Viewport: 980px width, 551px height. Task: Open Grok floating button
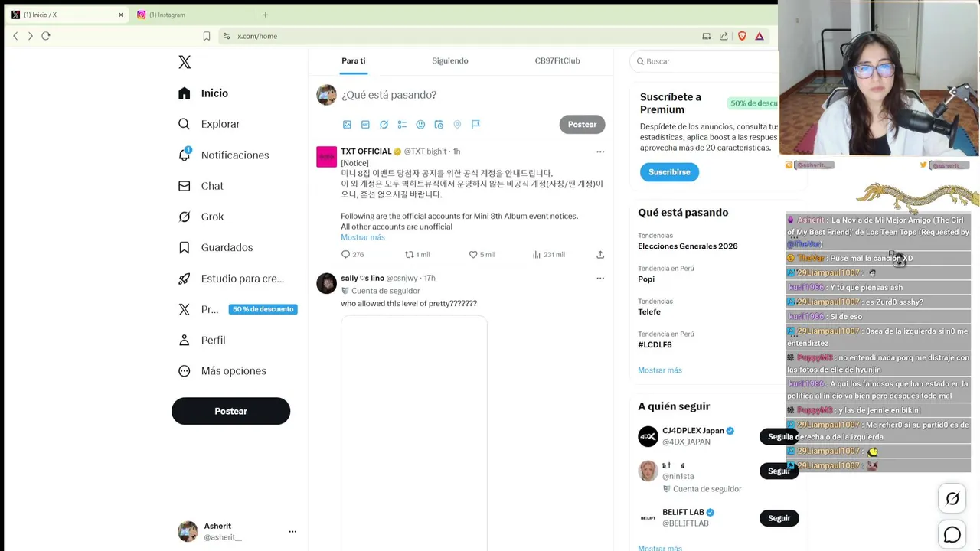coord(952,499)
